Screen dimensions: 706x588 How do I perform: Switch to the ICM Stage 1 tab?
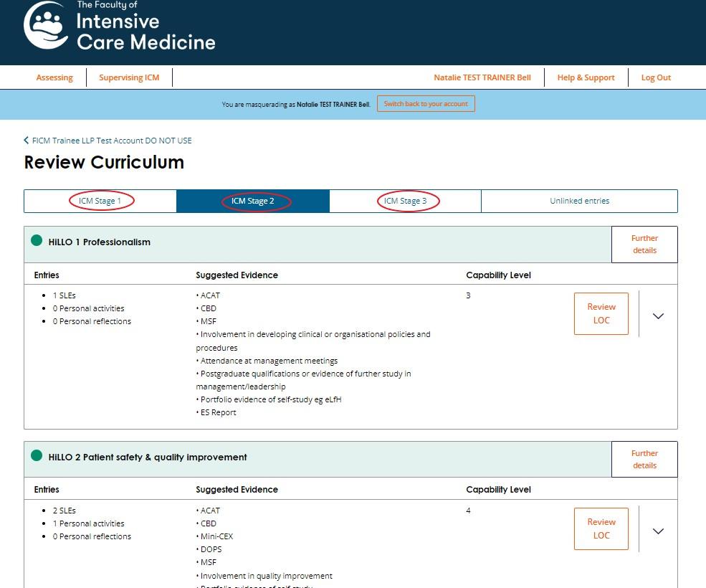[x=100, y=201]
